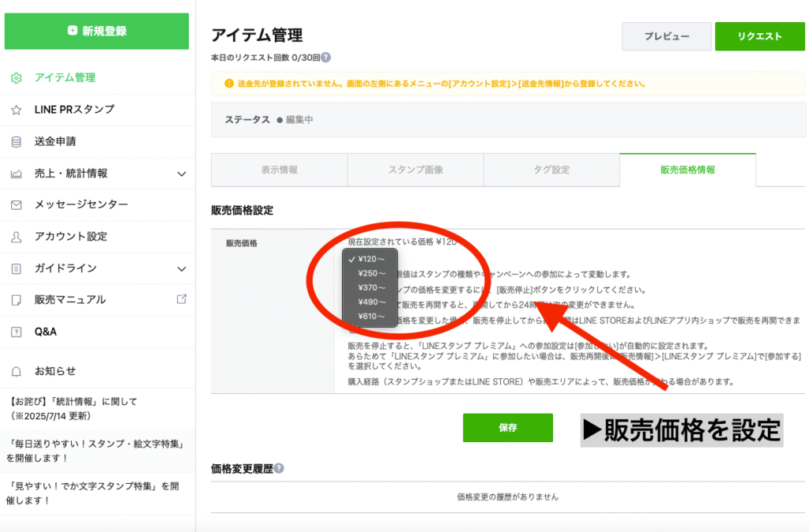Select the 販売価格情報 tab

tap(688, 170)
